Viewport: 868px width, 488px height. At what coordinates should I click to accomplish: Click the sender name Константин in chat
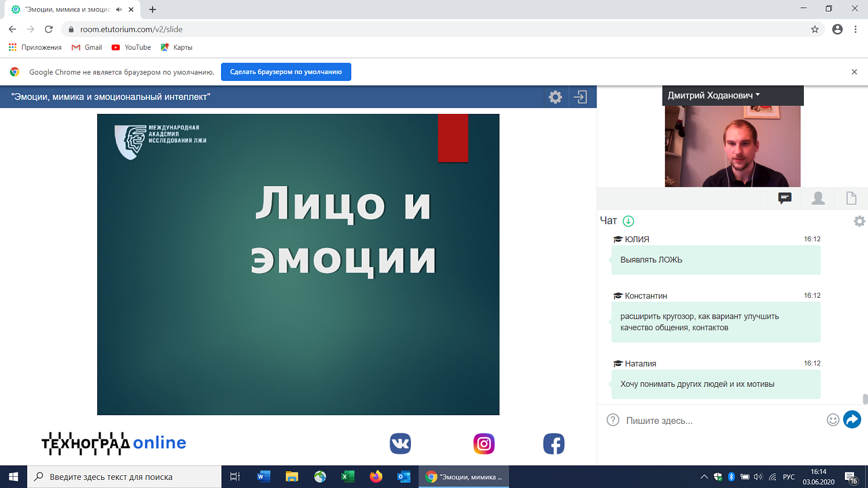coord(646,295)
